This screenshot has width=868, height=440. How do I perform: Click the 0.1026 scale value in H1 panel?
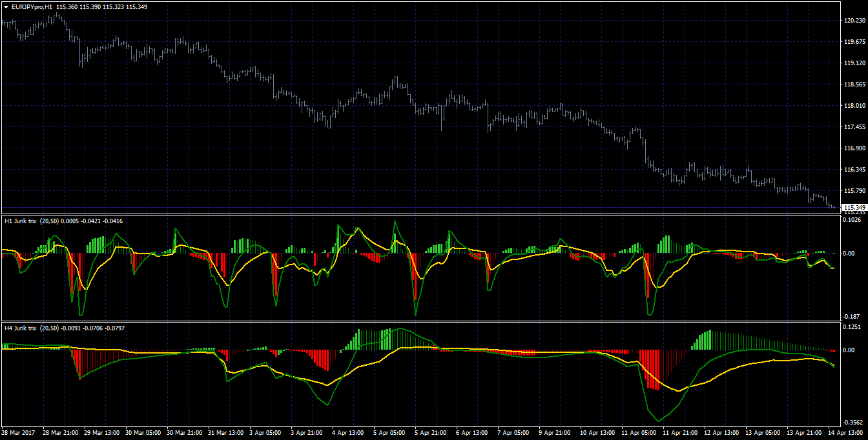click(854, 220)
